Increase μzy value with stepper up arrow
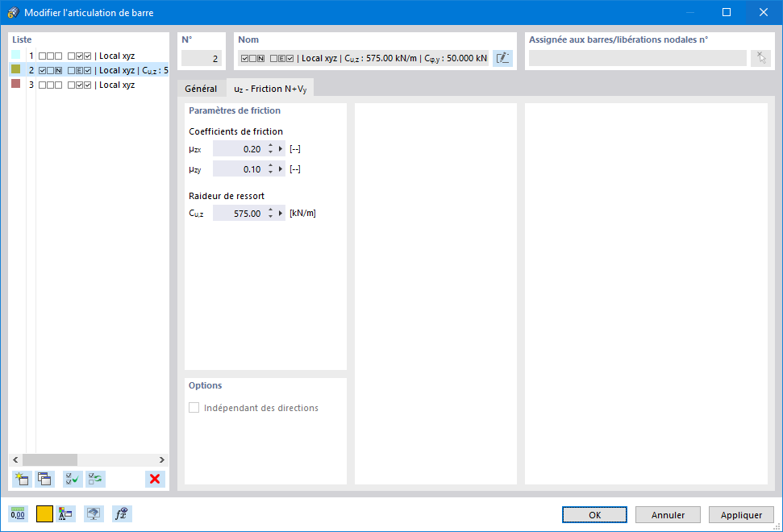Screen dimensions: 783x532 (x=270, y=166)
